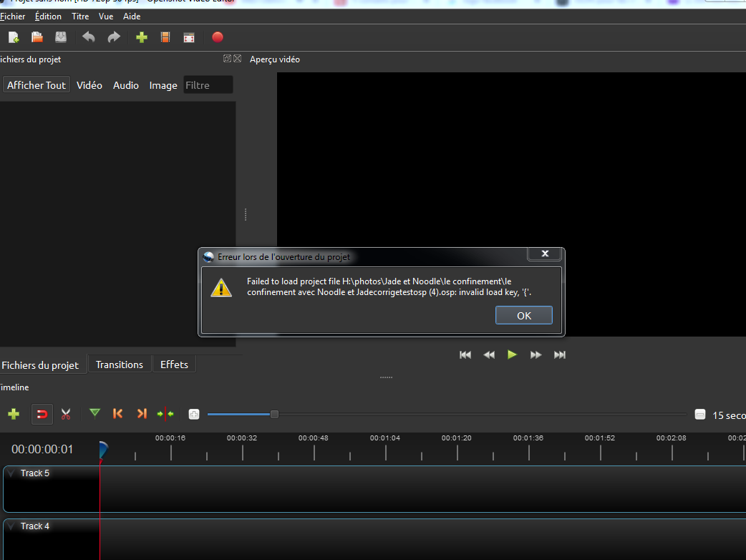This screenshot has height=560, width=746.
Task: Open a project with the folder icon
Action: (x=37, y=37)
